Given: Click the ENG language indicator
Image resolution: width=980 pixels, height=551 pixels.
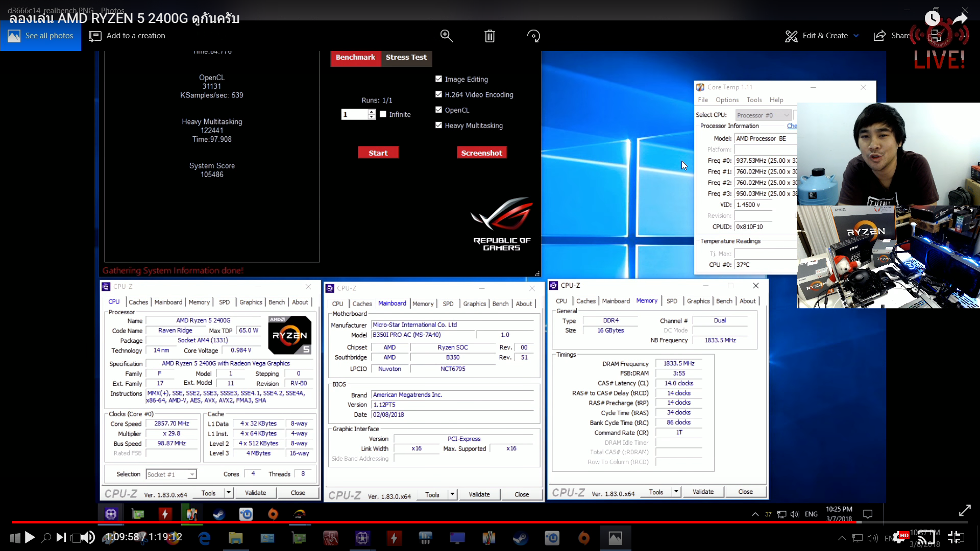Looking at the screenshot, I should pyautogui.click(x=811, y=514).
